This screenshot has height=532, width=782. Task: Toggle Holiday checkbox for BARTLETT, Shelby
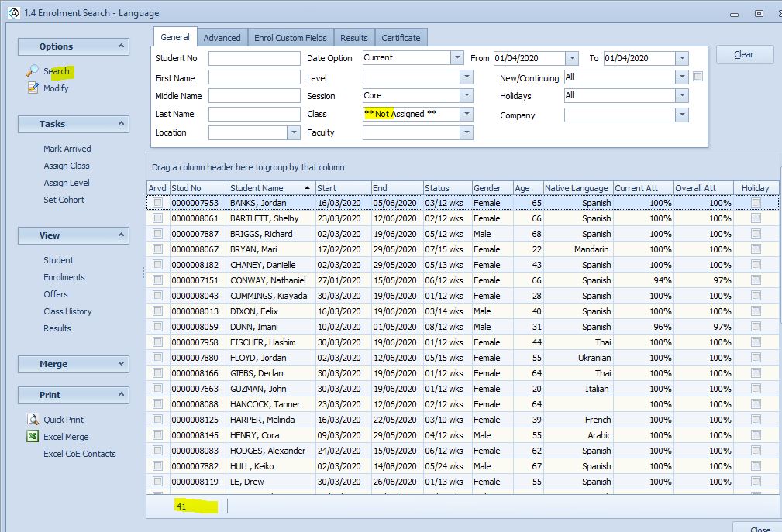(x=756, y=218)
